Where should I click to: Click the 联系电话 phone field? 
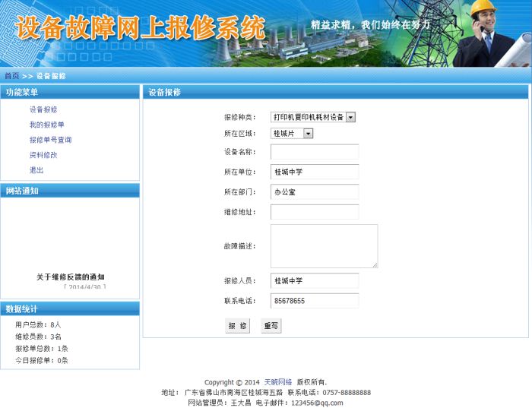314,301
